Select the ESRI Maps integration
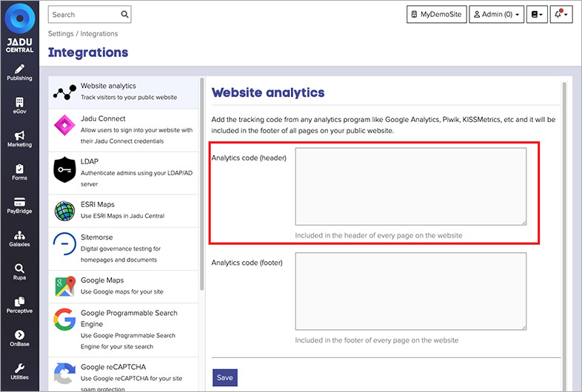This screenshot has height=392, width=582. click(124, 211)
